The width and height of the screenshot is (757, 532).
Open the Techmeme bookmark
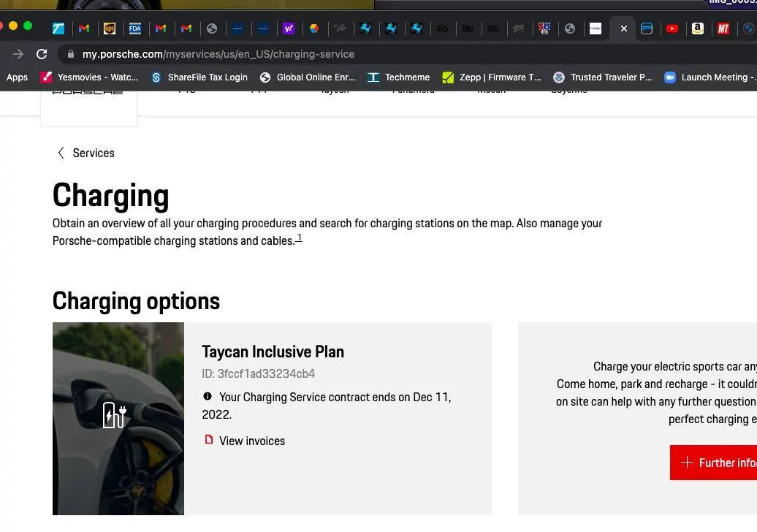click(x=398, y=77)
